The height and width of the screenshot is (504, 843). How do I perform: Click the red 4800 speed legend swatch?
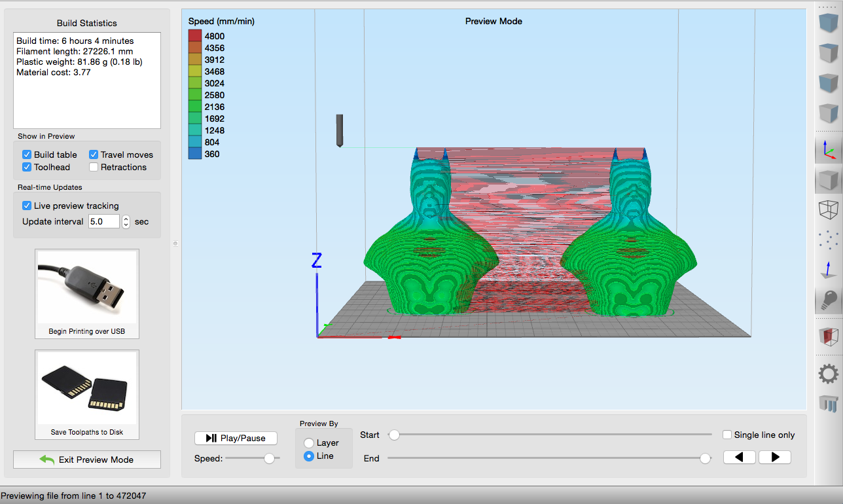pos(195,36)
